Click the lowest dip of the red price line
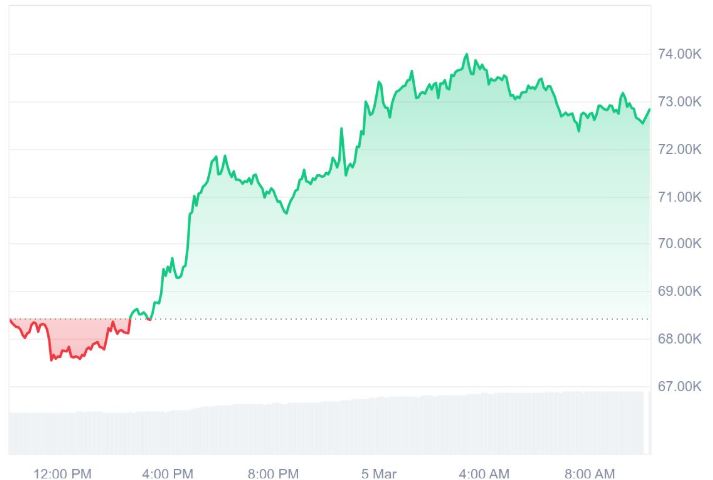The height and width of the screenshot is (480, 713). coord(51,359)
